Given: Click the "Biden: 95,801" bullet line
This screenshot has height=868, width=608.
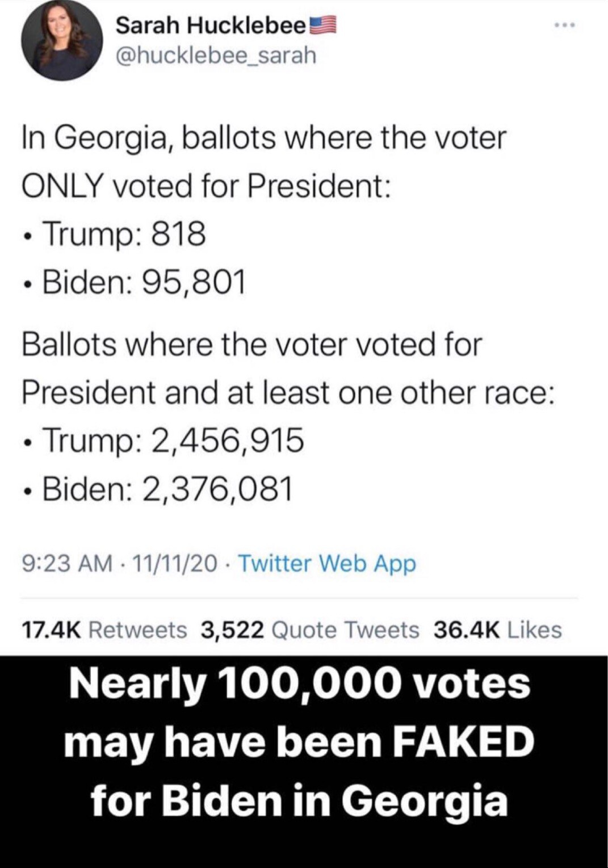Looking at the screenshot, I should pos(144,282).
